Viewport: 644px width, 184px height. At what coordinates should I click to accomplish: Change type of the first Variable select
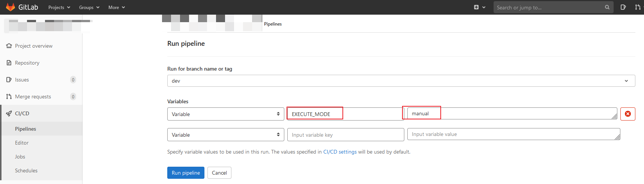tap(225, 114)
